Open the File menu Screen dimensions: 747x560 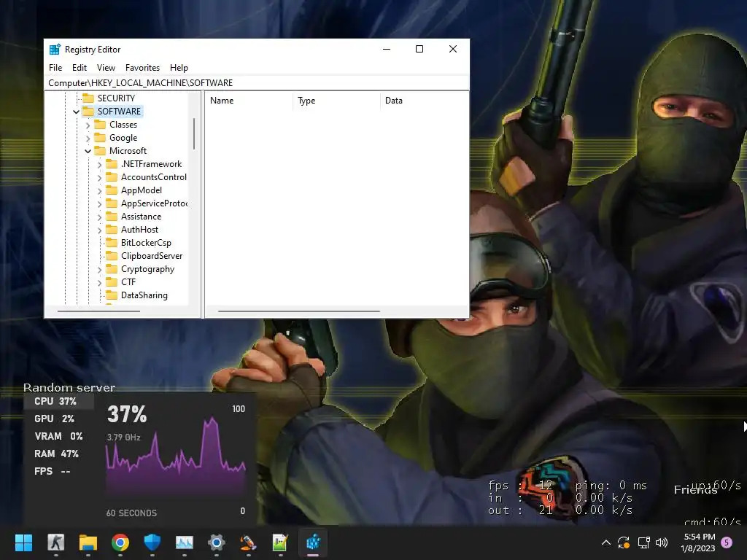(x=55, y=68)
